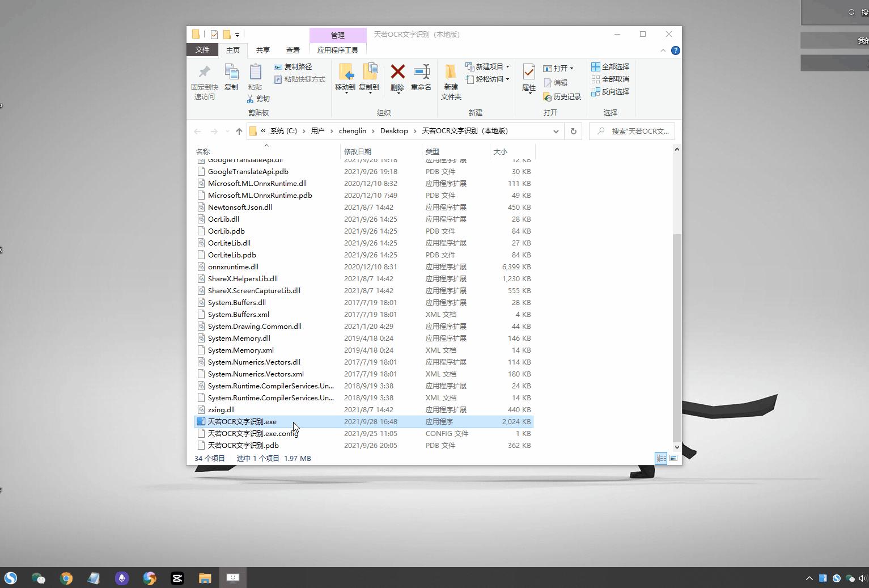Open the File (文件) menu
This screenshot has height=588, width=869.
click(202, 50)
